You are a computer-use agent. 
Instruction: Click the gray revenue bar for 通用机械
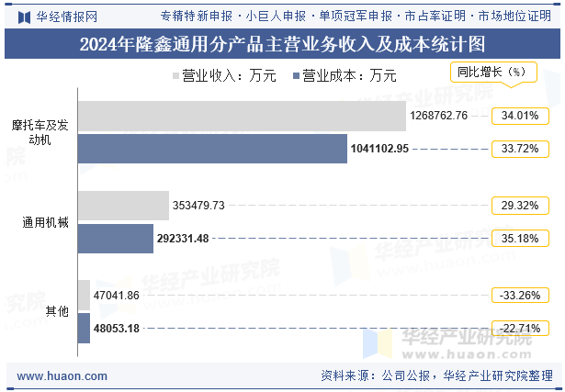pyautogui.click(x=124, y=206)
